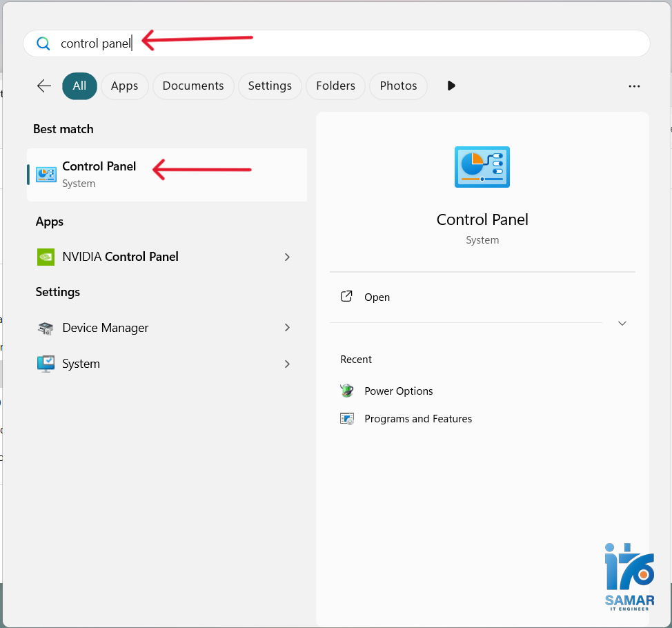Choose the Settings filter tab
This screenshot has height=628, width=672.
[270, 86]
